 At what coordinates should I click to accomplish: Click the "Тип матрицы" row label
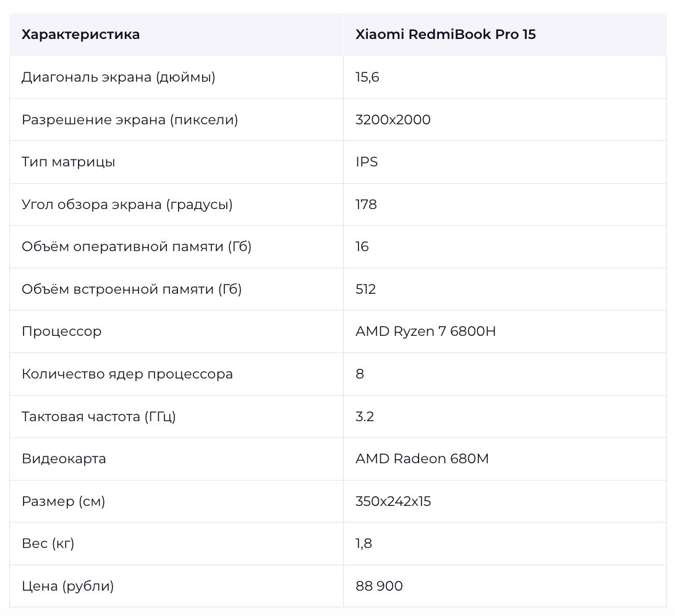coord(68,162)
